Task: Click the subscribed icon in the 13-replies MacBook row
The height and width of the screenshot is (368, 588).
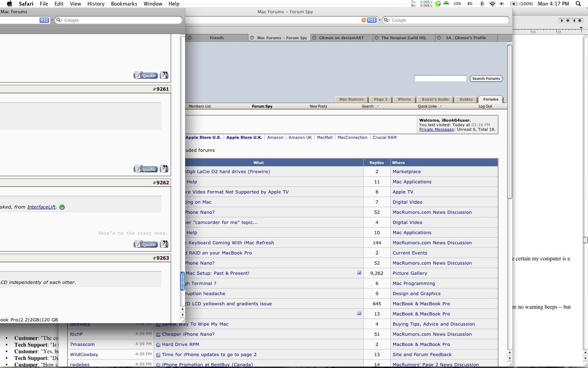Action: point(359,313)
